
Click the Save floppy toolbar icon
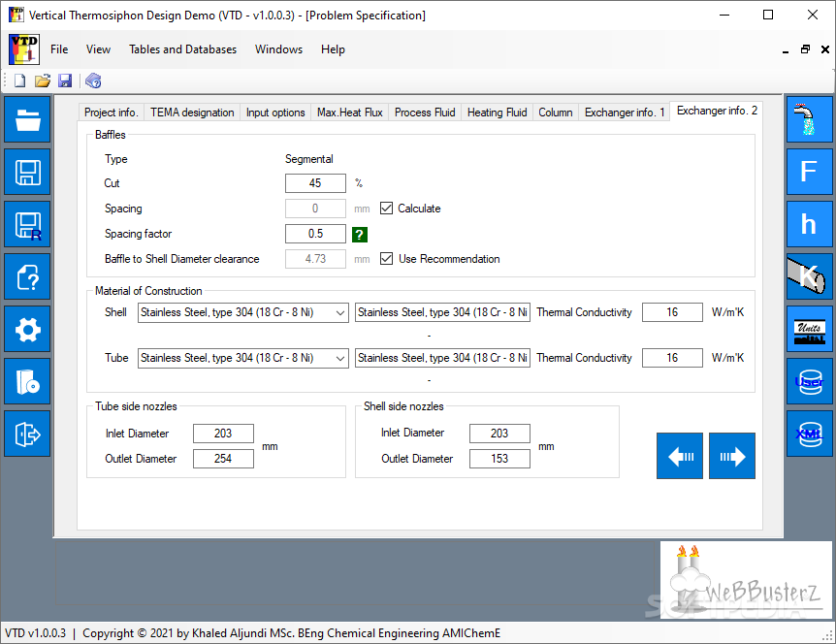tap(65, 81)
